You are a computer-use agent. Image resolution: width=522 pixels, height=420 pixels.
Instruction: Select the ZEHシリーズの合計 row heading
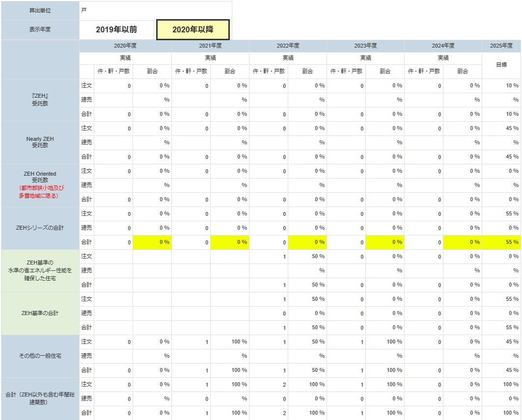click(40, 228)
